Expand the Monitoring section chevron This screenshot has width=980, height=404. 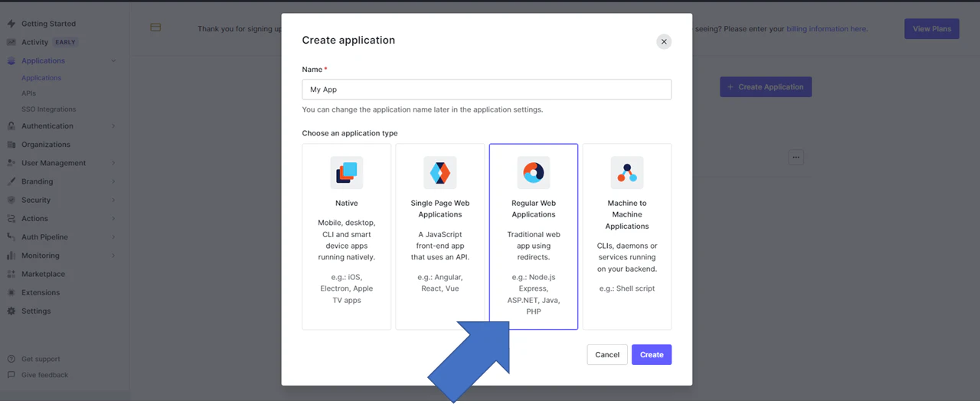(x=113, y=256)
